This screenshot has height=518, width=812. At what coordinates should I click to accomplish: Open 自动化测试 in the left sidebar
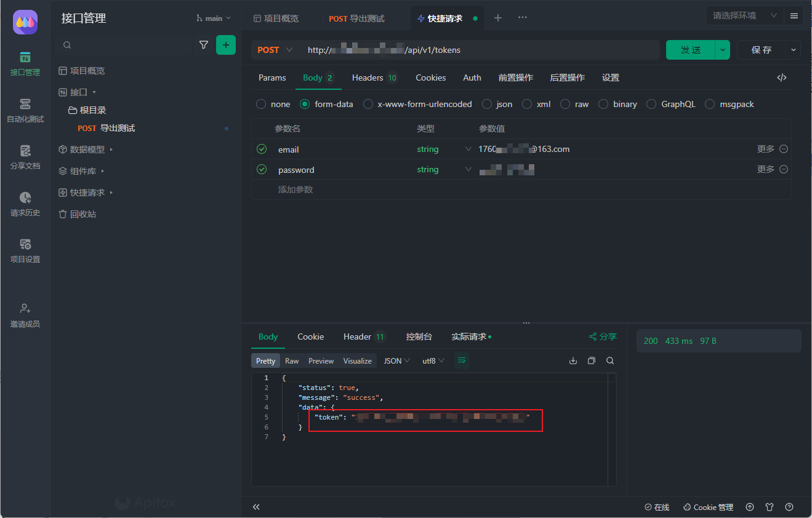25,111
